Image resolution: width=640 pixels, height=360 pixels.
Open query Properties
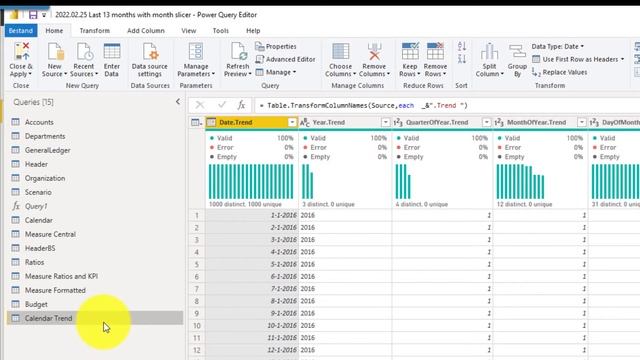(276, 47)
